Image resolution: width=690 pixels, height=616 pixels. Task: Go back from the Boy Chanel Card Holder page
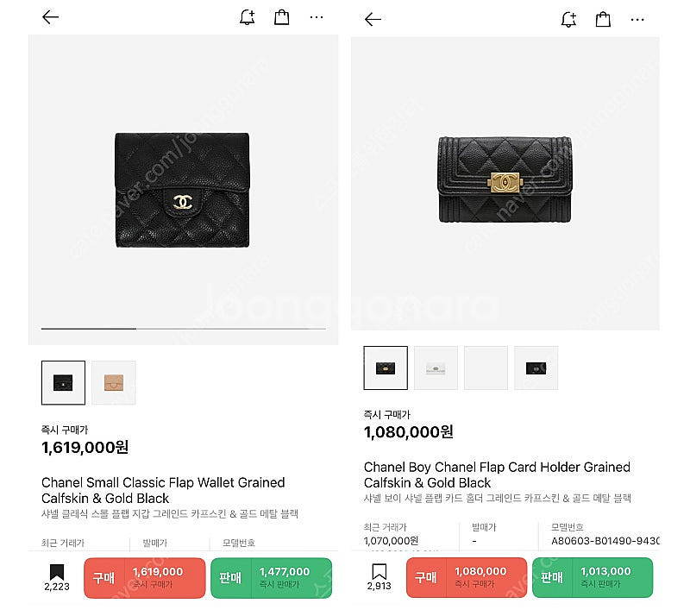[373, 19]
